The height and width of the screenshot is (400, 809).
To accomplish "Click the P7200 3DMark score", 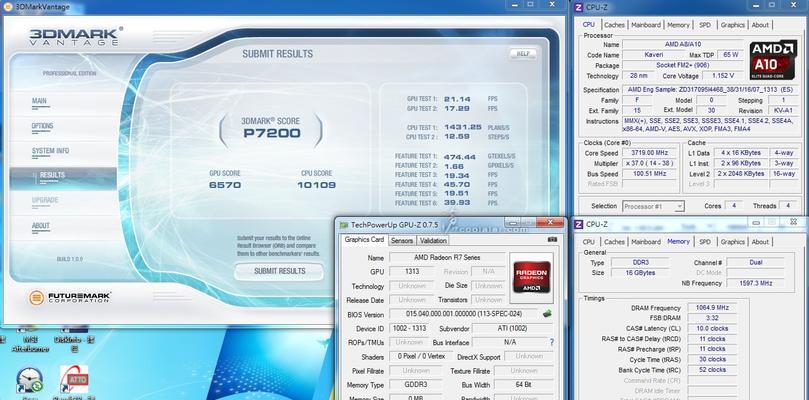I will point(271,134).
